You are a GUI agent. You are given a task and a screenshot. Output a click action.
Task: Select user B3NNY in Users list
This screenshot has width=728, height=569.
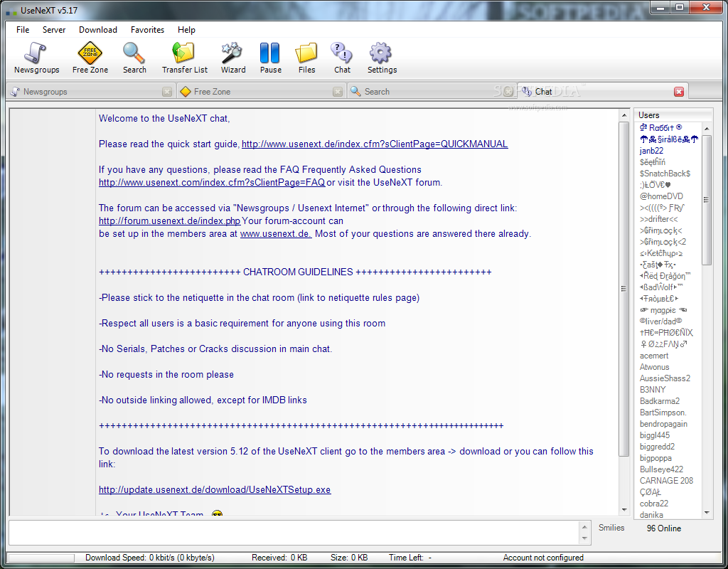[x=653, y=390]
